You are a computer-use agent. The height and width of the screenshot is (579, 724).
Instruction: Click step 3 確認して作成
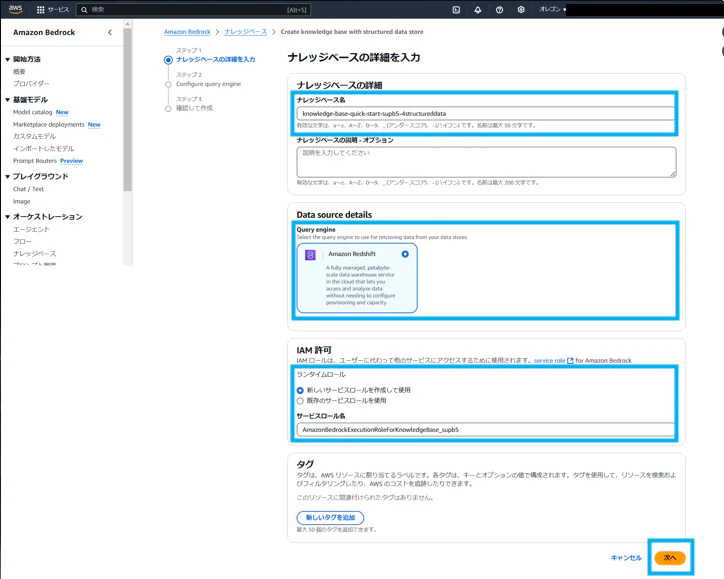194,108
